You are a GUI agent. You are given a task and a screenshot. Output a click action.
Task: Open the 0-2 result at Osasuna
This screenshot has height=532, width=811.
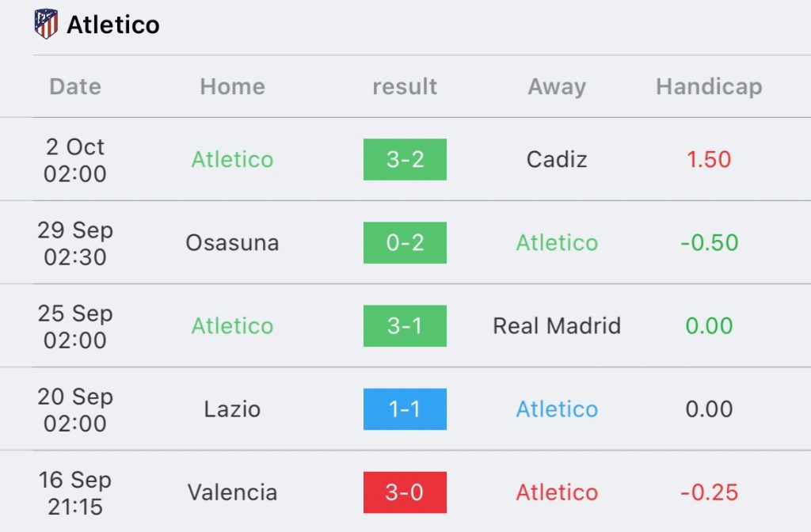[x=405, y=242]
